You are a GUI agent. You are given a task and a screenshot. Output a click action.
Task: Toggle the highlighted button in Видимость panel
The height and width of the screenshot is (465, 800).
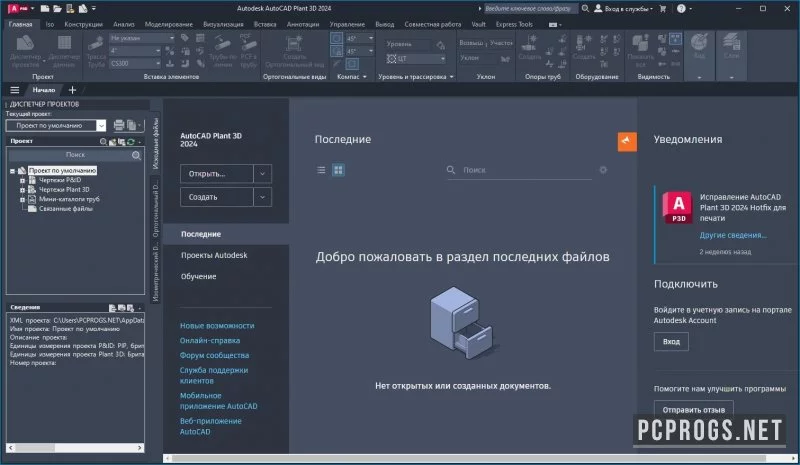click(x=676, y=38)
